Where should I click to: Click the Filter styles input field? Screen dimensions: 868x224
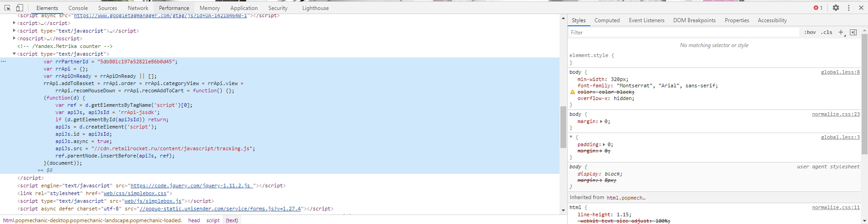(x=683, y=32)
